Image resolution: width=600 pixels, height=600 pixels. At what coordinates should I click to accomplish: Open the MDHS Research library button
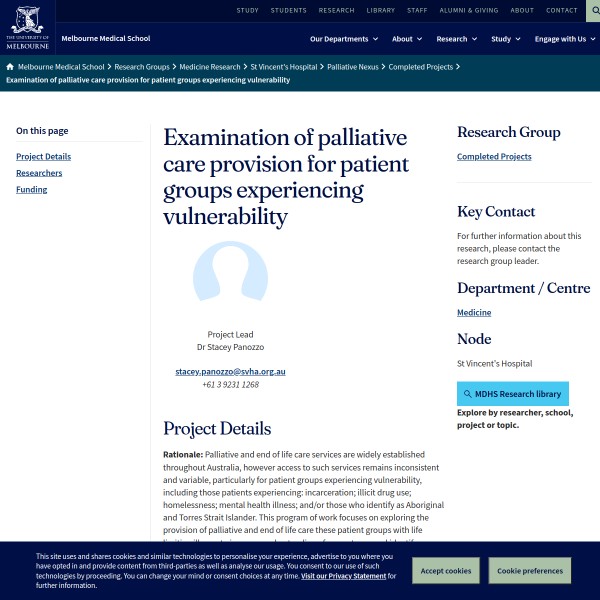[x=512, y=394]
